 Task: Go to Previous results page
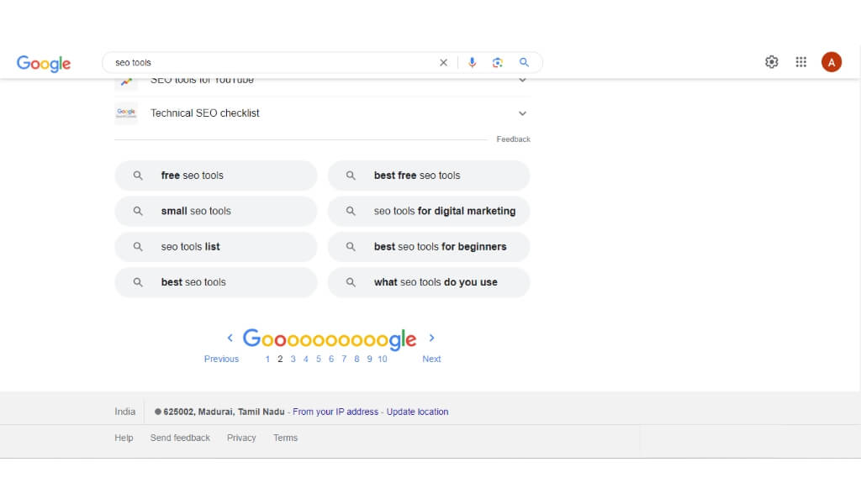point(221,360)
